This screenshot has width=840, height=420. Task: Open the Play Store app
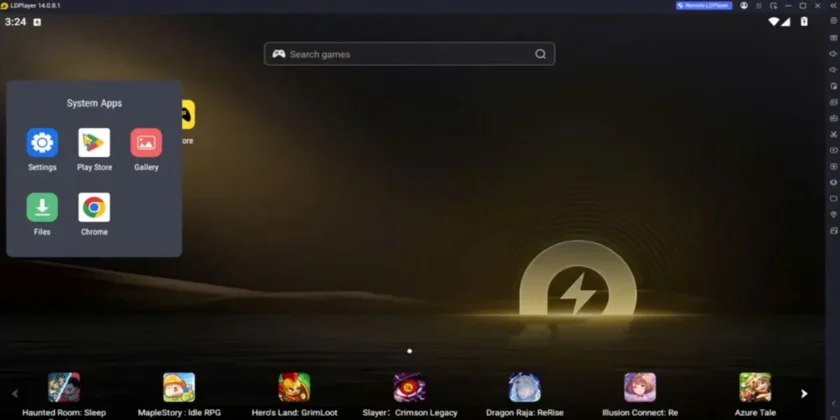pos(94,143)
